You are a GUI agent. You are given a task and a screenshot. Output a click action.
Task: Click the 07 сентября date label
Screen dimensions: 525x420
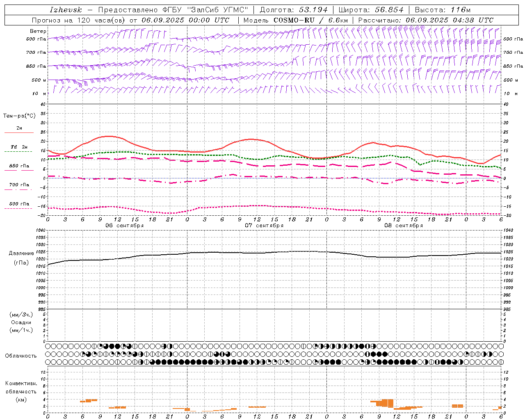tap(264, 226)
